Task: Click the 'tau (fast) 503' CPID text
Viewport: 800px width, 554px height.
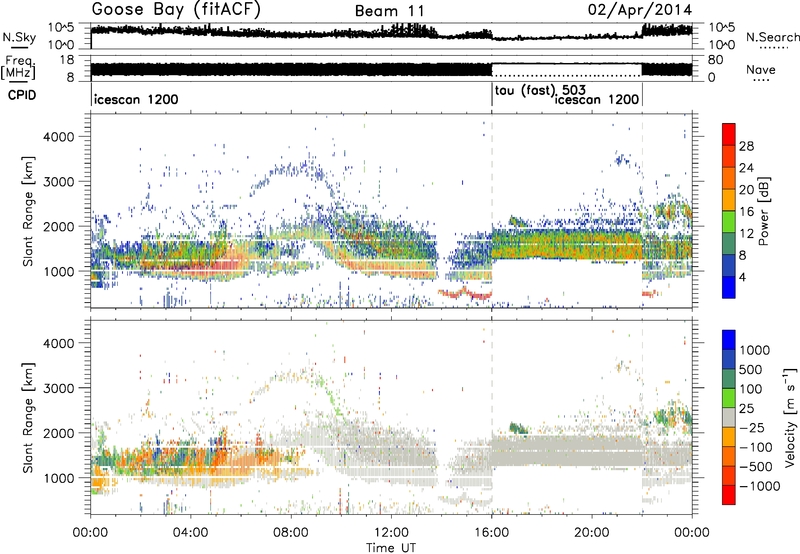Action: click(540, 91)
